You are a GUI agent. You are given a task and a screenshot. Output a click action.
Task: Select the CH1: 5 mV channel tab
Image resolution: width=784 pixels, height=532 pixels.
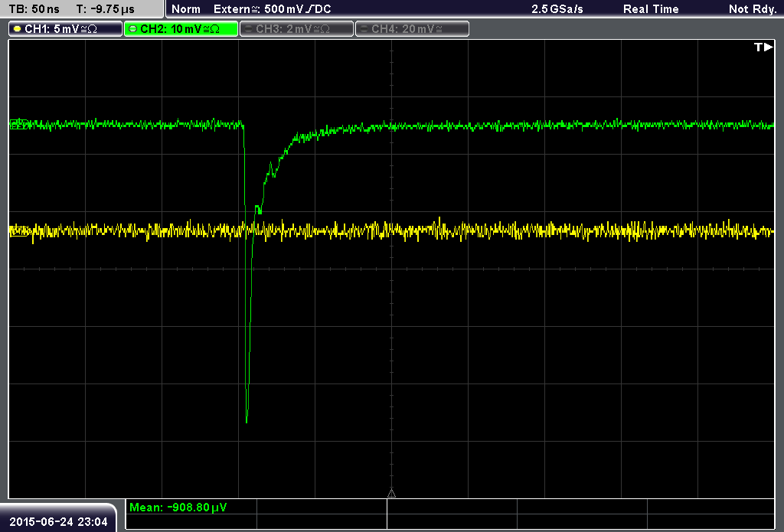pos(66,29)
